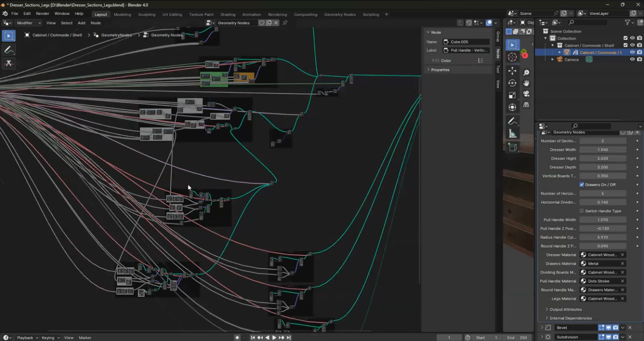Image resolution: width=644 pixels, height=341 pixels.
Task: Toggle fake user shield for Geometry Nodes
Action: (x=261, y=23)
